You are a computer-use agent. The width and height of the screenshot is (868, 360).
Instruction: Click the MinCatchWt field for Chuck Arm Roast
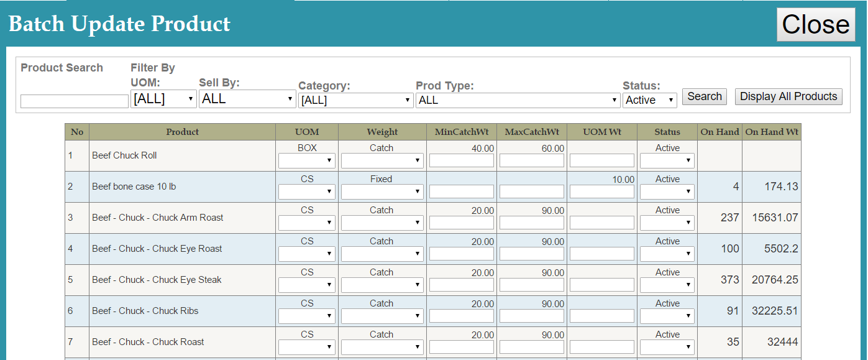pos(462,223)
